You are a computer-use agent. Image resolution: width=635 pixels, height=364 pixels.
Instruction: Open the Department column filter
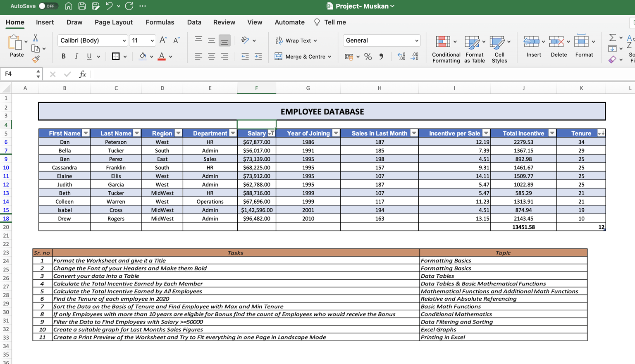tap(233, 133)
